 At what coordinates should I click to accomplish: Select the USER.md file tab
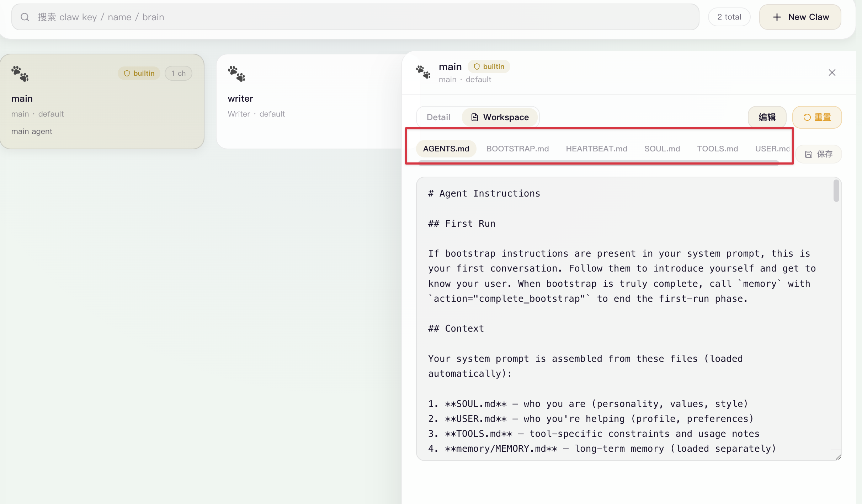[772, 149]
